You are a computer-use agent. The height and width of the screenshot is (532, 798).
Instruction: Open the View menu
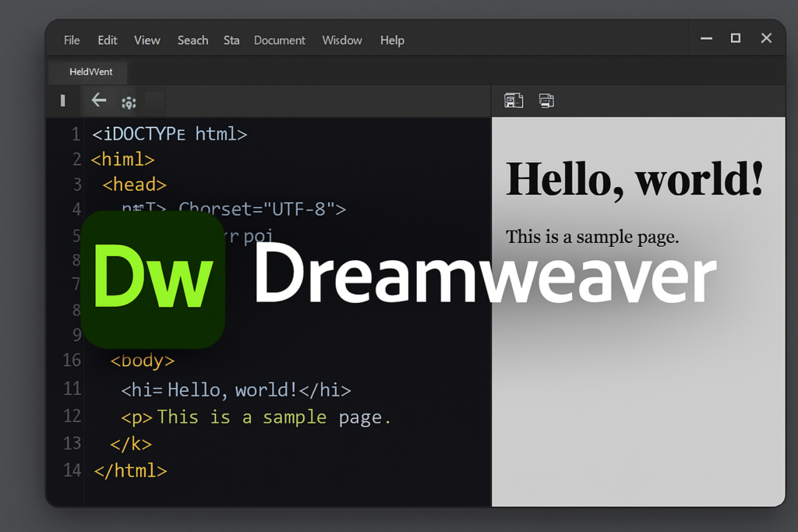pyautogui.click(x=147, y=41)
